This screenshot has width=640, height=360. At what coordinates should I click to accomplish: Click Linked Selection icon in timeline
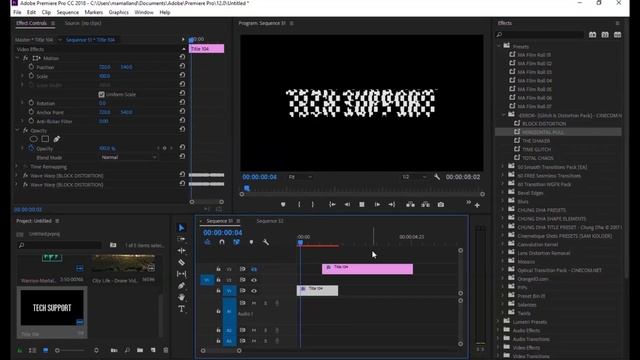pos(236,242)
